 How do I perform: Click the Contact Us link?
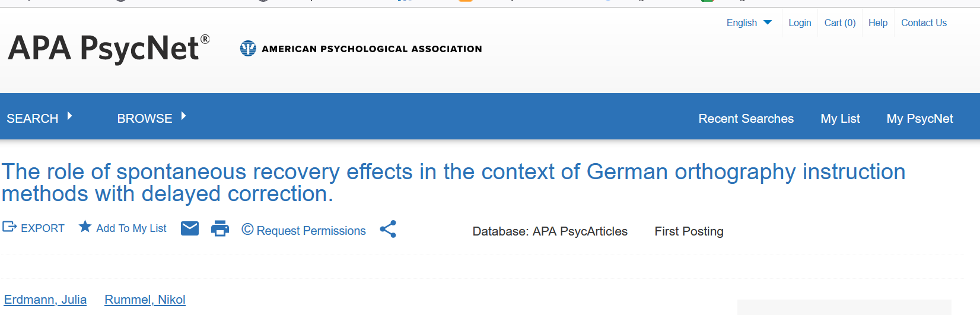click(924, 23)
